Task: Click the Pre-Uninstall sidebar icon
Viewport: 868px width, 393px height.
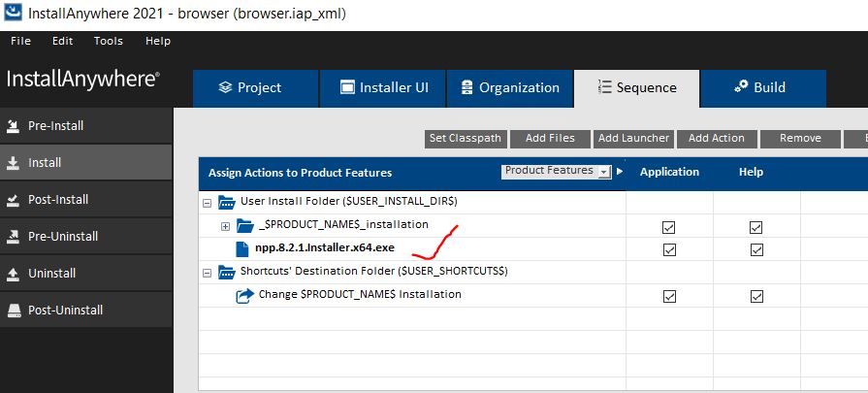Action: [14, 237]
